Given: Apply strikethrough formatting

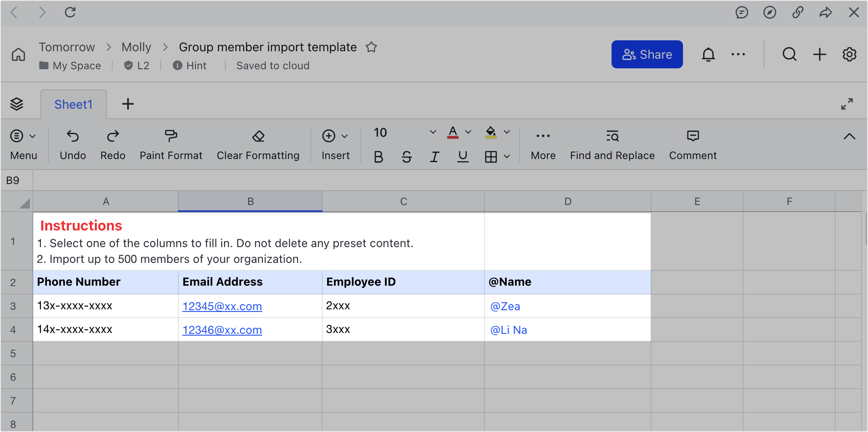Looking at the screenshot, I should click(x=406, y=157).
